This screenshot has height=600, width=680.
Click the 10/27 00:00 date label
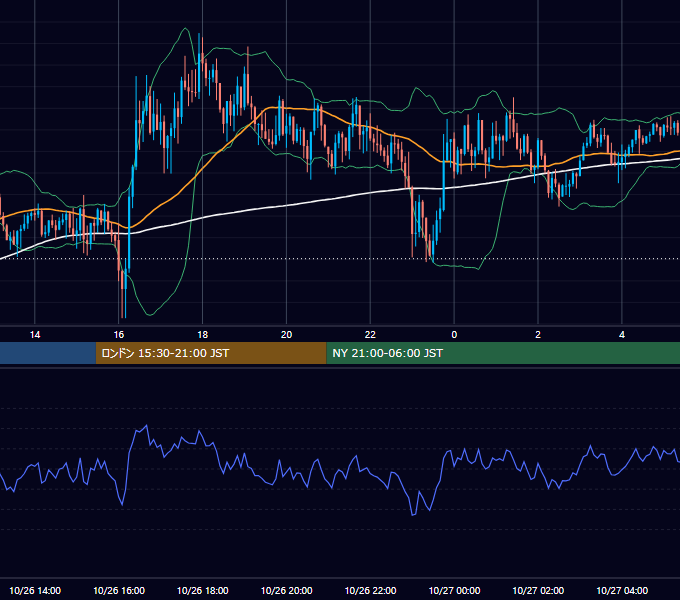(x=454, y=590)
